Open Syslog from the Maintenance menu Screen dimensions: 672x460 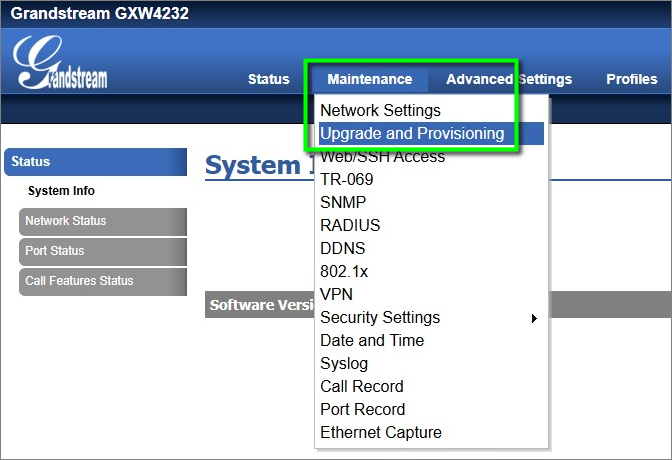click(x=344, y=363)
